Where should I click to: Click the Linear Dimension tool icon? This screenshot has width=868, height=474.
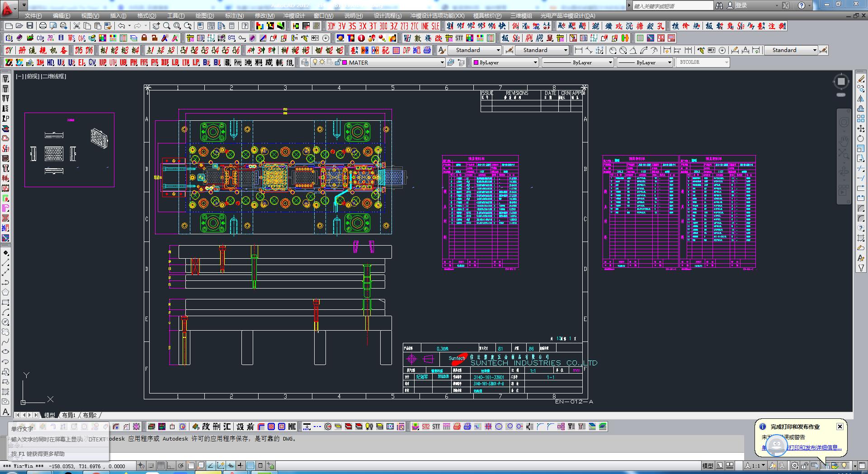click(x=578, y=50)
